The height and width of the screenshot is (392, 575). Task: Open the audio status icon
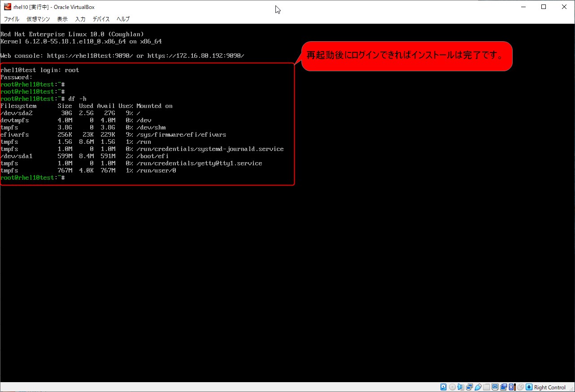(461, 387)
